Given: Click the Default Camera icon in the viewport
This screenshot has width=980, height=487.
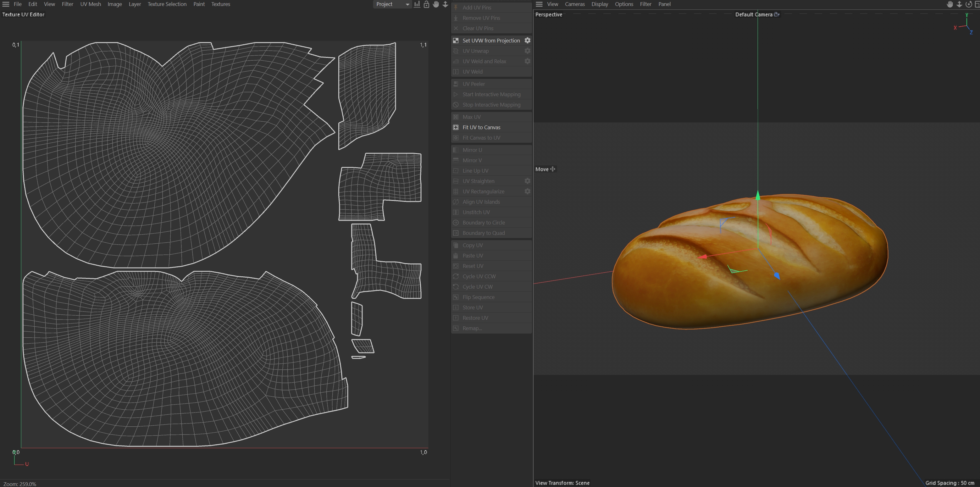Looking at the screenshot, I should [777, 14].
